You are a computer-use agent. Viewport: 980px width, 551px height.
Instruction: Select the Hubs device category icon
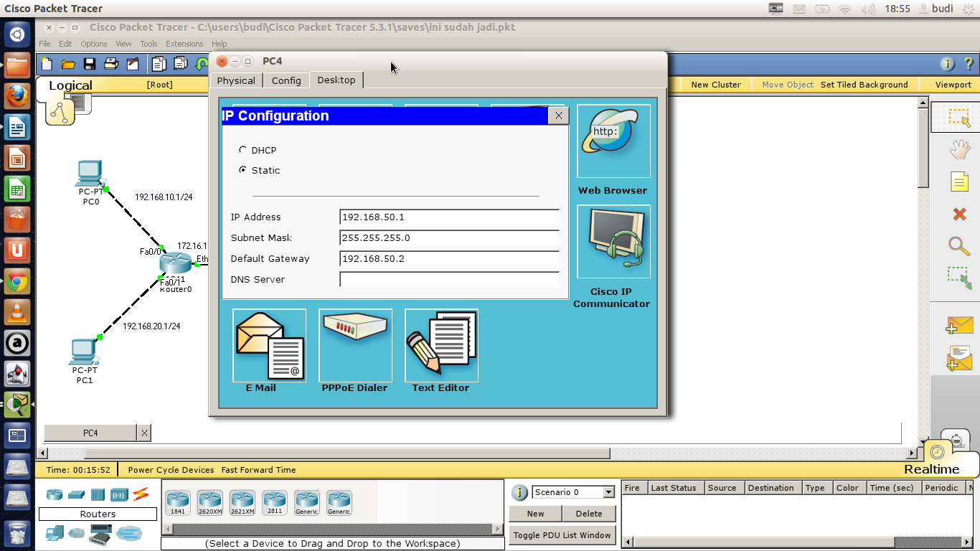[x=98, y=494]
